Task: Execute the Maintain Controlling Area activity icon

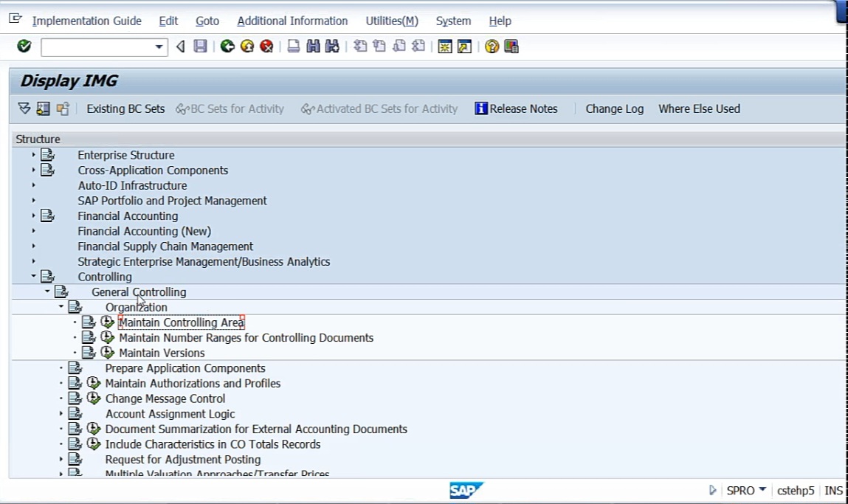Action: tap(108, 322)
